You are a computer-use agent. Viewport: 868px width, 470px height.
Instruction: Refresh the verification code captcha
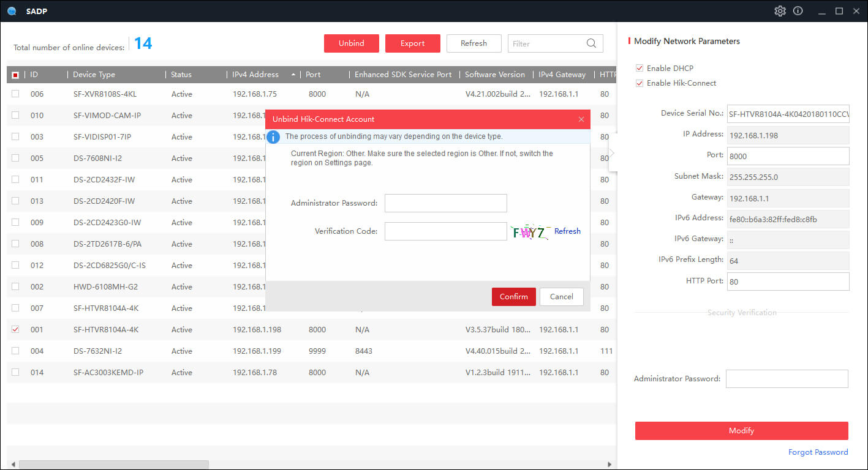click(x=567, y=231)
